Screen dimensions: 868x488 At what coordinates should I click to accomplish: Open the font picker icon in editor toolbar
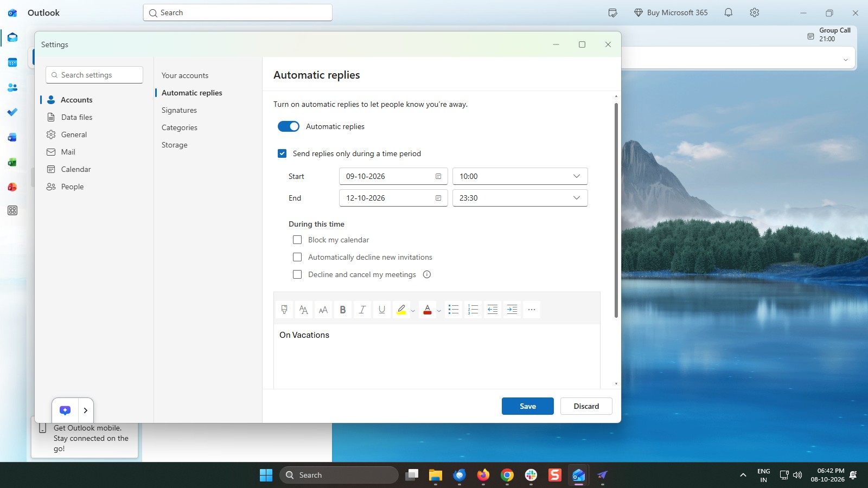point(304,310)
